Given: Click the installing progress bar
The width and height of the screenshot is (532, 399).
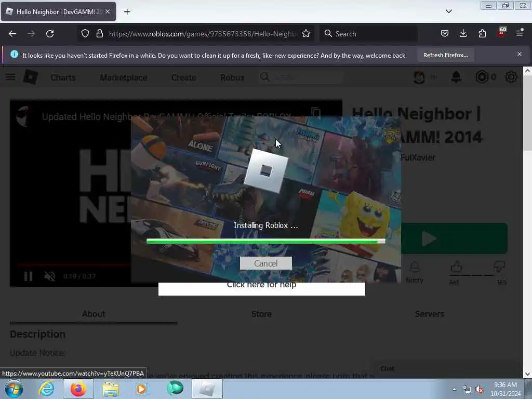Looking at the screenshot, I should pos(265,241).
